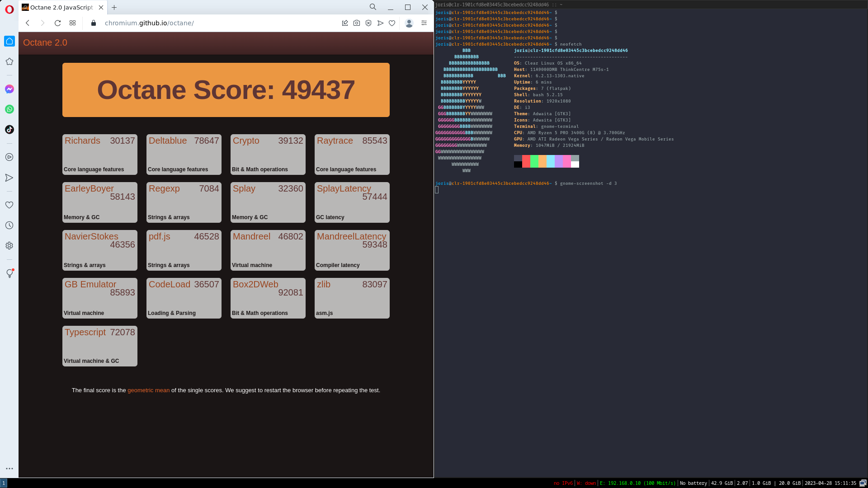Click the CodeLoad benchmark tile
Screen dimensions: 868x488
[x=184, y=298]
